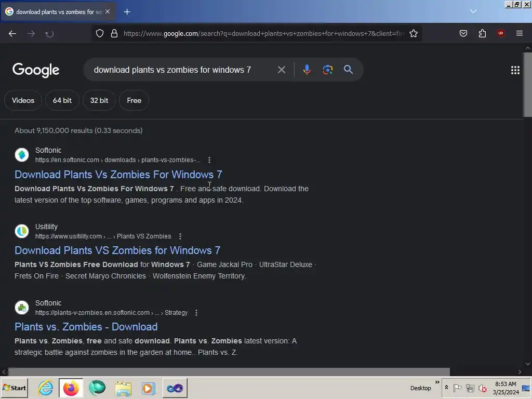Image resolution: width=532 pixels, height=399 pixels.
Task: Click the browser URL address bar
Action: [x=264, y=34]
